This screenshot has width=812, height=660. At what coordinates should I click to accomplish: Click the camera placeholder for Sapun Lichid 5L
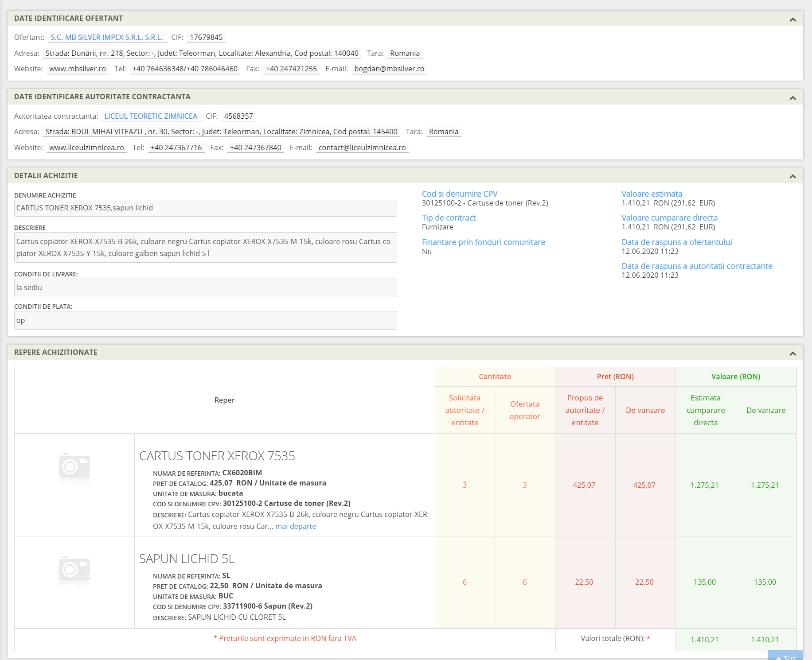coord(74,571)
